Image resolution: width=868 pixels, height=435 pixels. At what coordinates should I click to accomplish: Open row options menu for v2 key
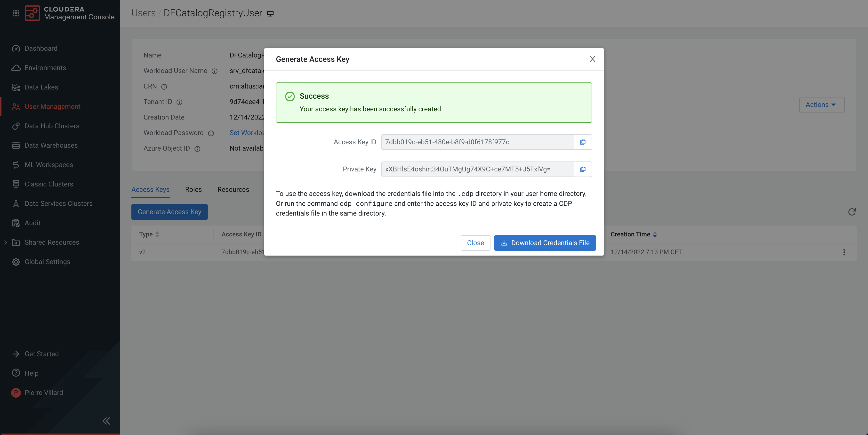[x=844, y=252]
